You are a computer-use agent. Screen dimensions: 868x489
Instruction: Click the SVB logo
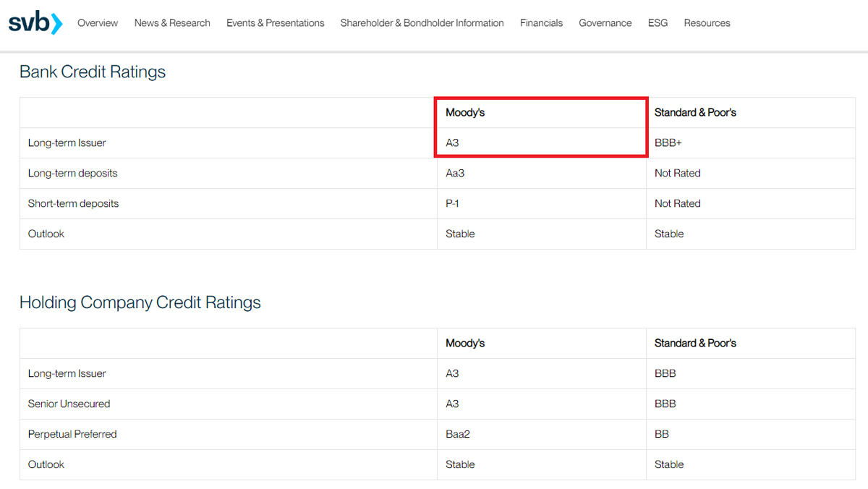(35, 23)
